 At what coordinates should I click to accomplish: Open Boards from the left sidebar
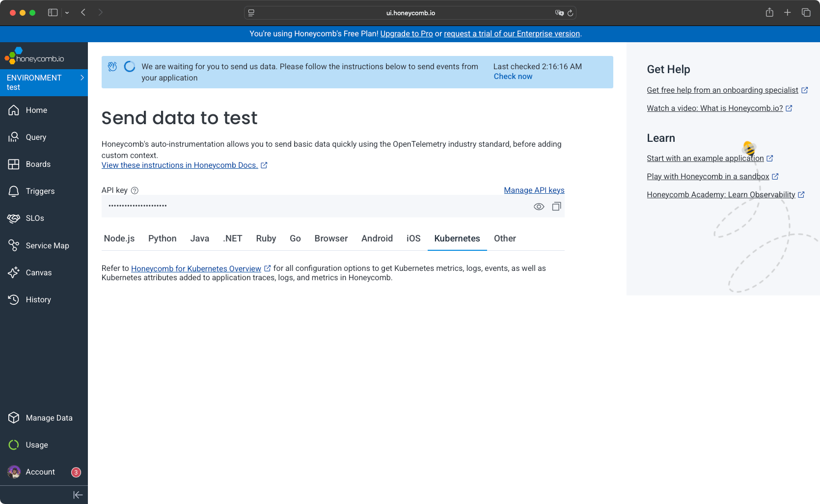click(x=38, y=164)
